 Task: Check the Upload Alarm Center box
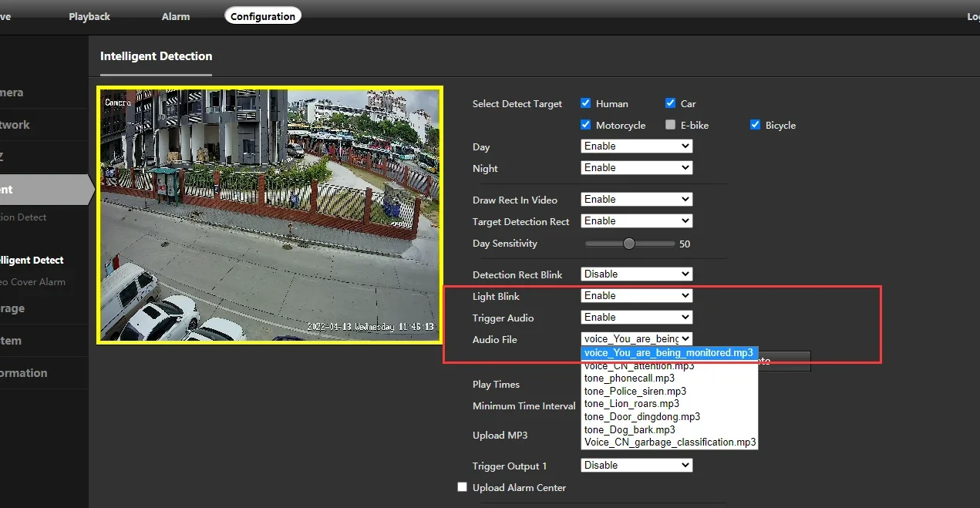tap(463, 487)
